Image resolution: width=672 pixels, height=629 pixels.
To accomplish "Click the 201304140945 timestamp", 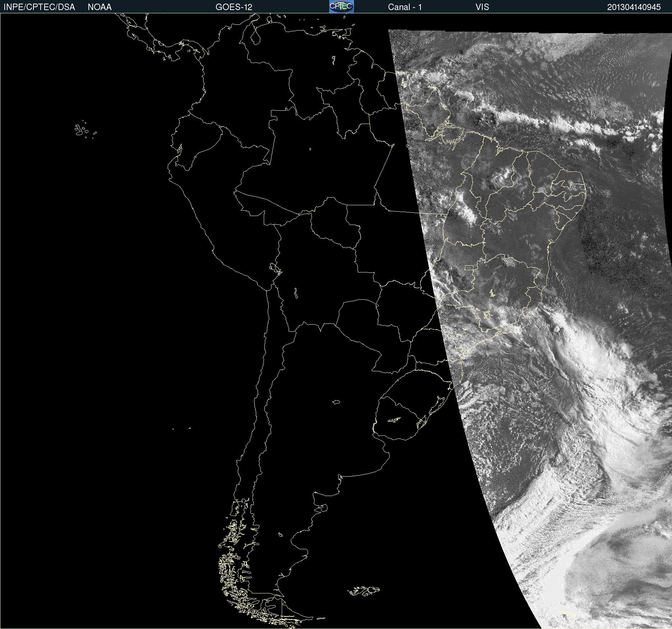I will (x=634, y=7).
